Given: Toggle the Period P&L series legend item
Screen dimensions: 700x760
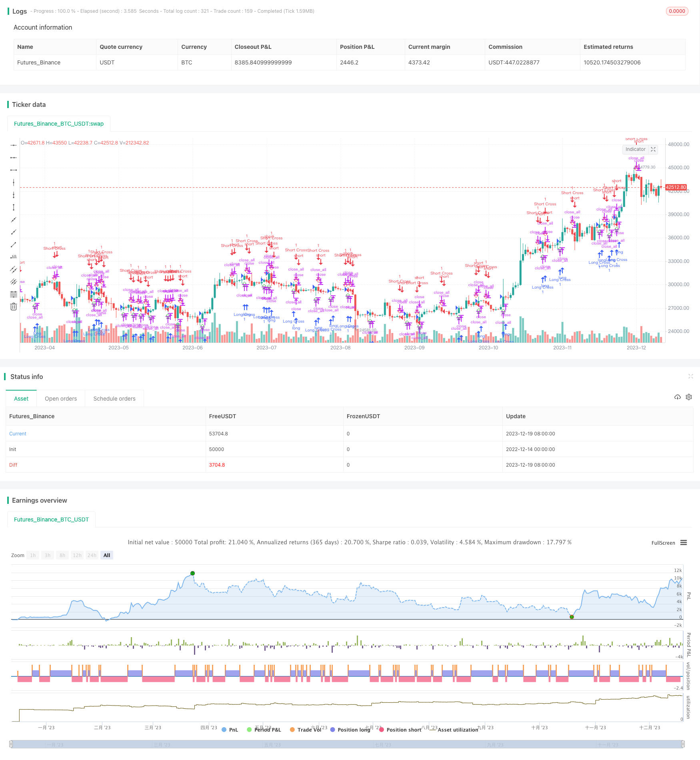Looking at the screenshot, I should (x=264, y=730).
